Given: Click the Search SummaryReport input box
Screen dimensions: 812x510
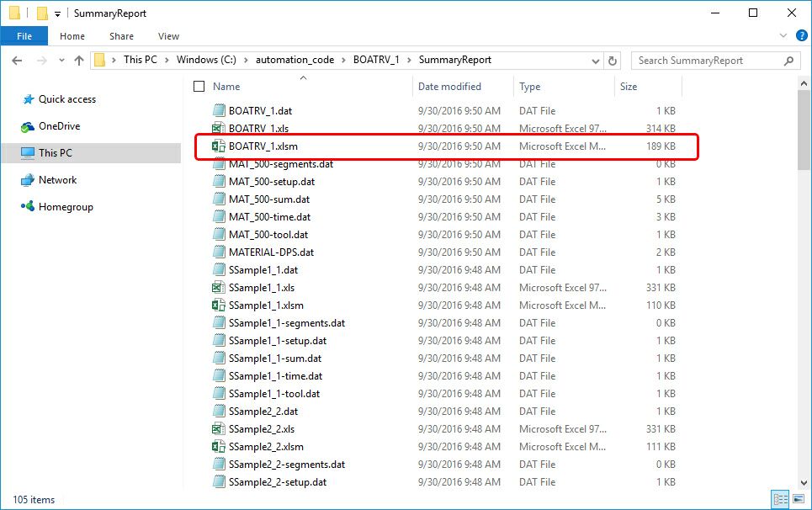Looking at the screenshot, I should point(707,61).
